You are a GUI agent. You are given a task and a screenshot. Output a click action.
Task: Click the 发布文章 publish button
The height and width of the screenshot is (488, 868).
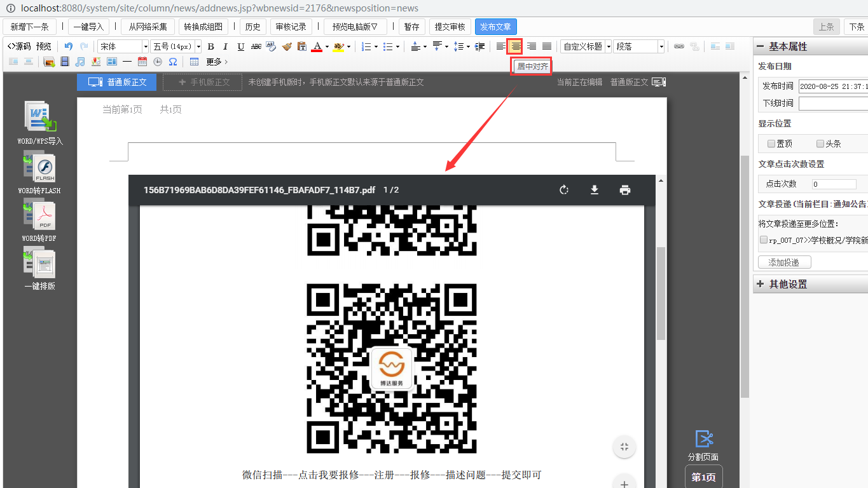pyautogui.click(x=495, y=27)
